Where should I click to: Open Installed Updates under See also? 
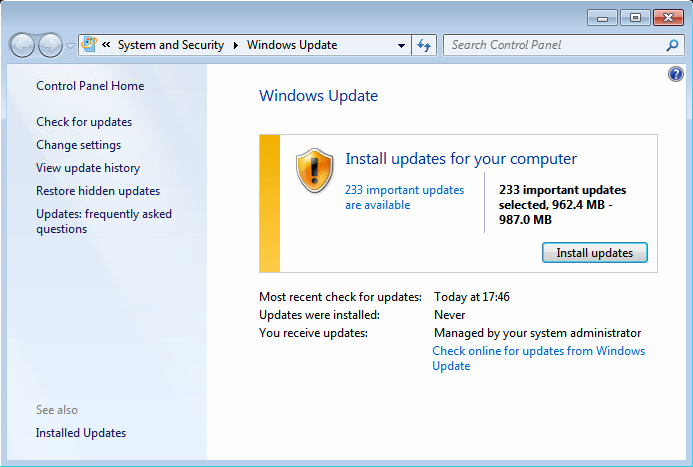coord(81,433)
